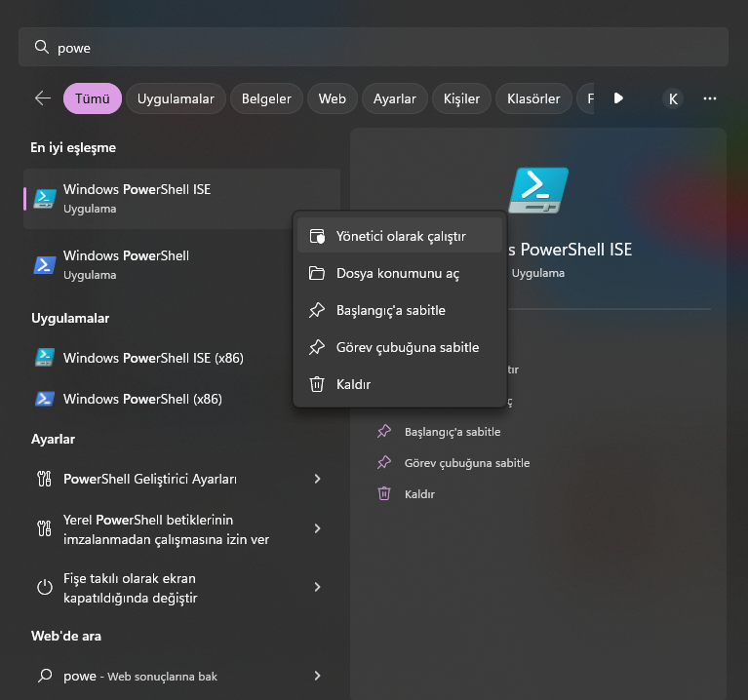Select the Kişiler filter tab

point(461,98)
